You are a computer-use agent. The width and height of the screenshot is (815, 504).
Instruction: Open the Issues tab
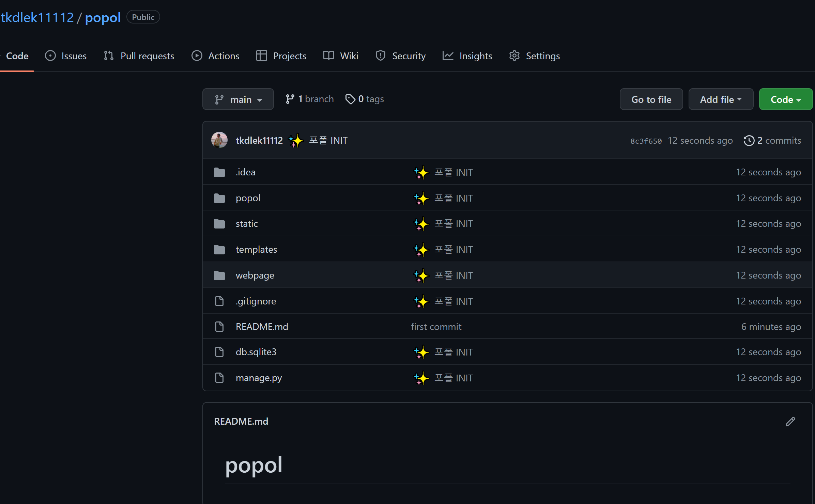pyautogui.click(x=66, y=56)
